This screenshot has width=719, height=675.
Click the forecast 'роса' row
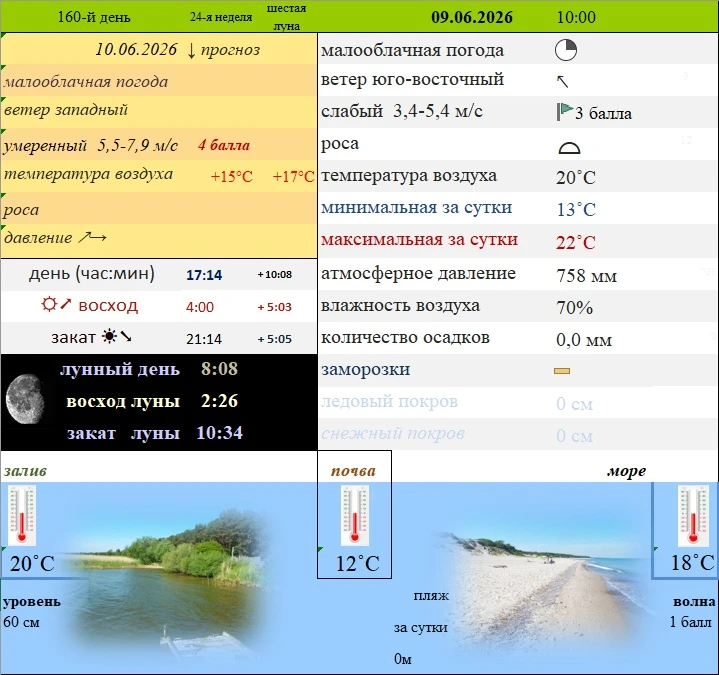point(159,208)
